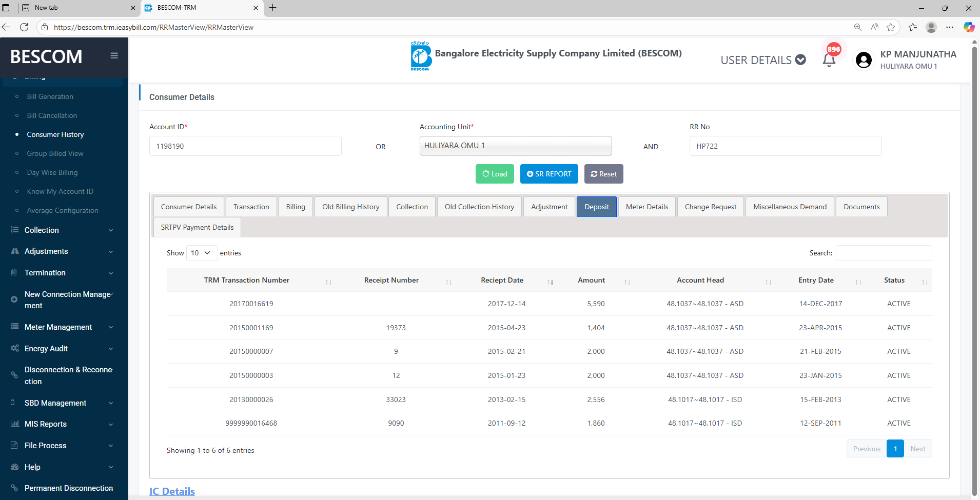Sort the table by Amount column
980x500 pixels.
pos(591,280)
